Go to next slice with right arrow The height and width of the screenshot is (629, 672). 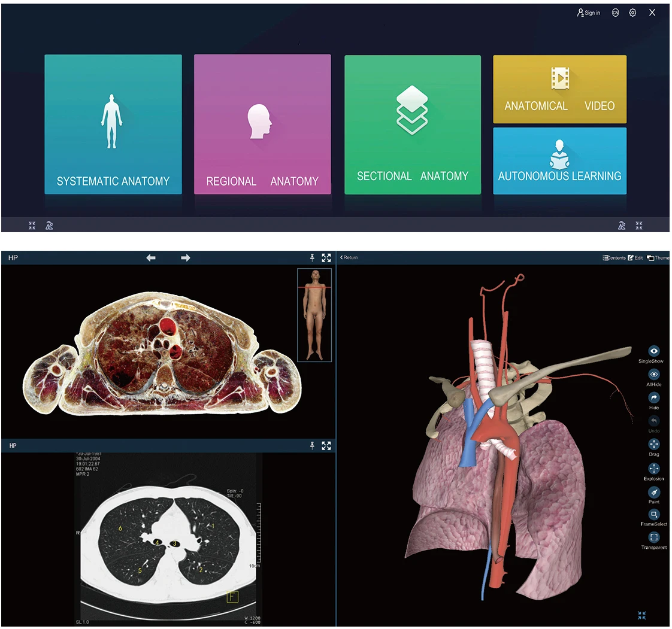click(186, 258)
